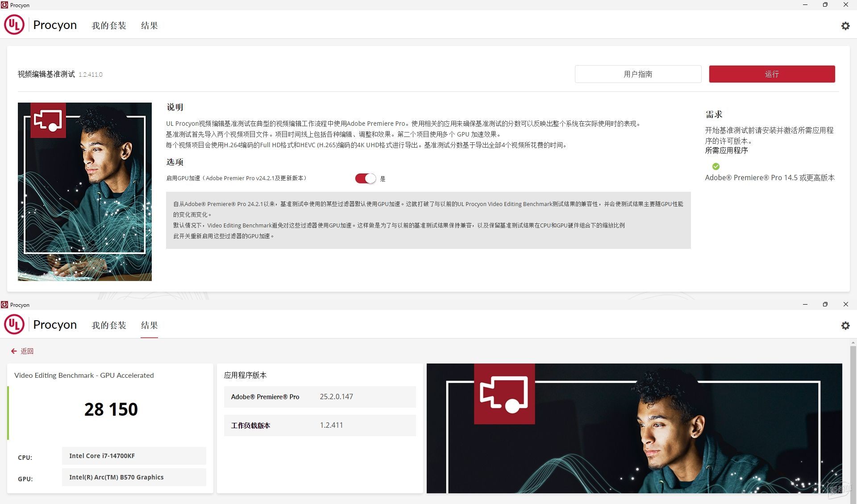Click the Adobe® Premiere® Pro row label in results
The image size is (857, 504).
(265, 397)
